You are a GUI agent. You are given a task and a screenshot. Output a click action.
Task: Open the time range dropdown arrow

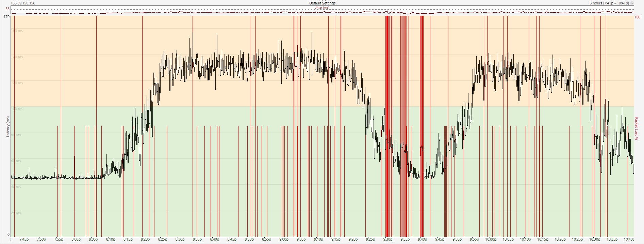pyautogui.click(x=632, y=3)
